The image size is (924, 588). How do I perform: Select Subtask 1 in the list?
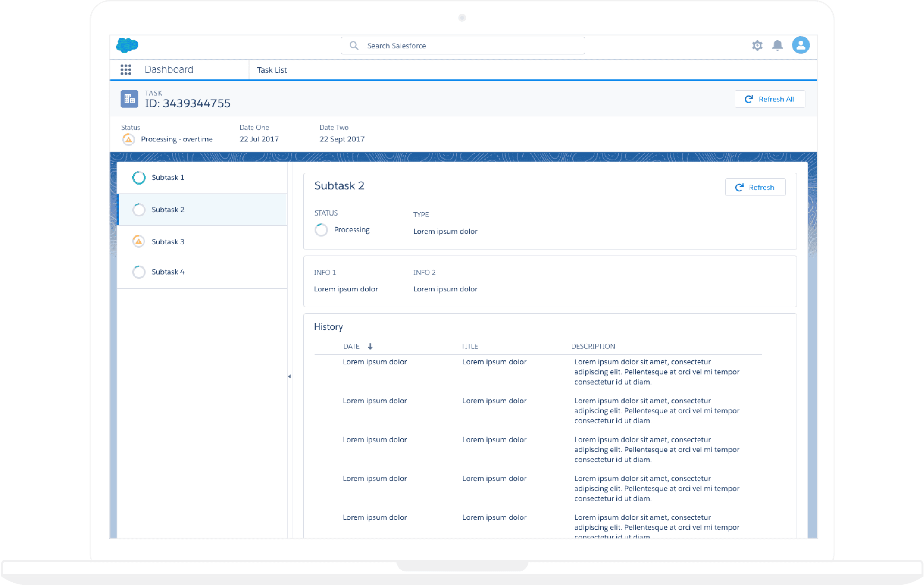pyautogui.click(x=168, y=178)
